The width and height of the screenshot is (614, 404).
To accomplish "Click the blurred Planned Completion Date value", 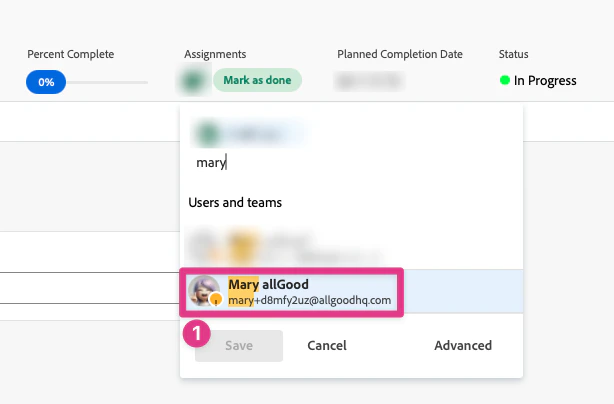I will tap(369, 81).
